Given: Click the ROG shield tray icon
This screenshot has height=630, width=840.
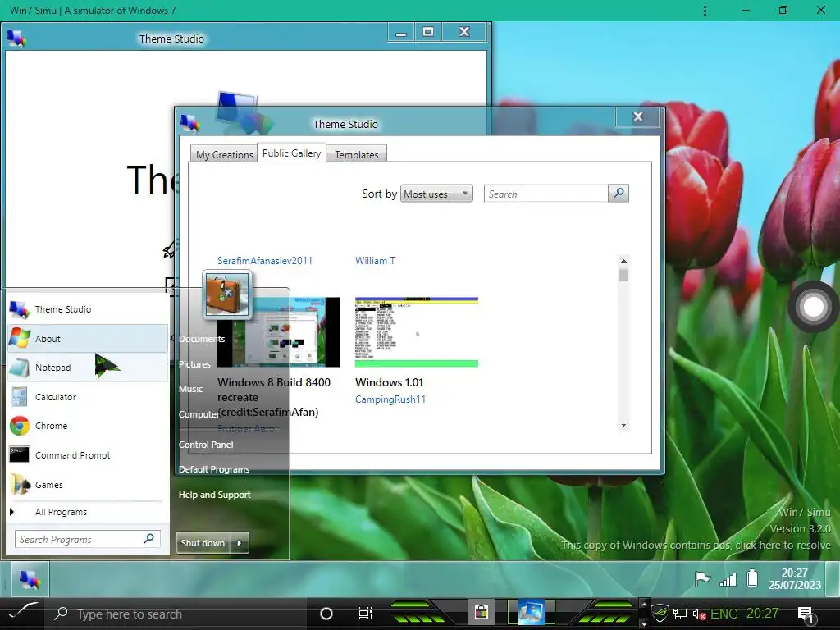Looking at the screenshot, I should point(660,612).
